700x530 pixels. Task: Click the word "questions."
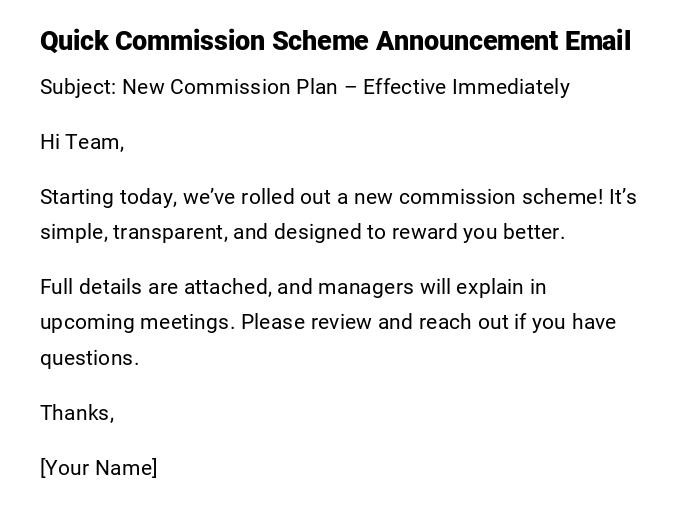[89, 358]
